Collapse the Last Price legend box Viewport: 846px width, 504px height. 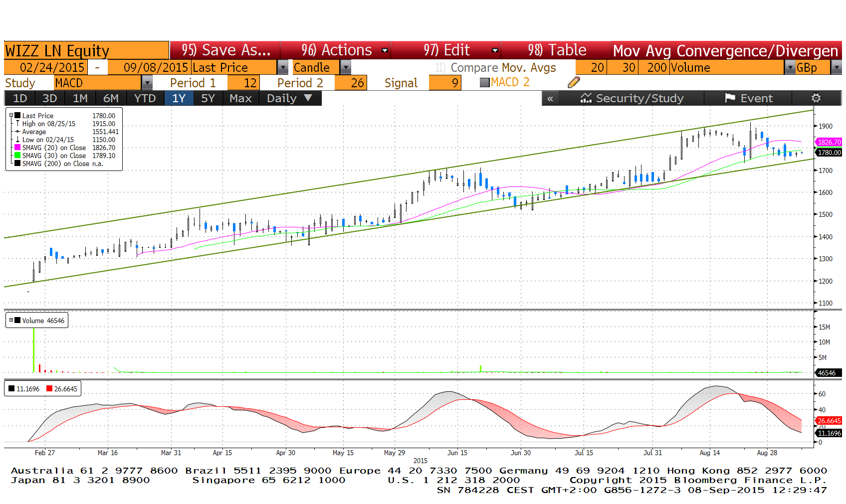click(11, 115)
